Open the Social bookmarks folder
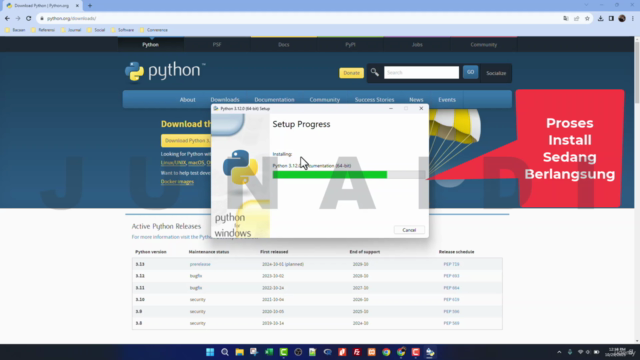Screen dimensions: 640x360 [x=96, y=30]
